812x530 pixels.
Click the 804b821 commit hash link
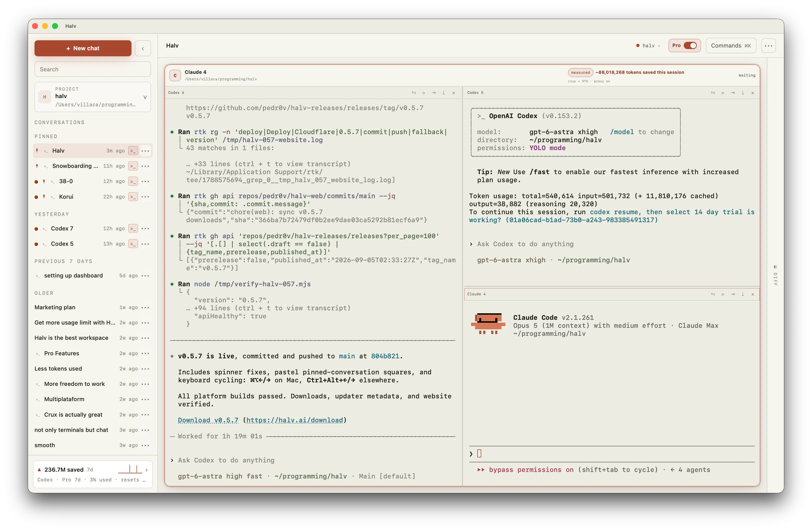(x=385, y=356)
